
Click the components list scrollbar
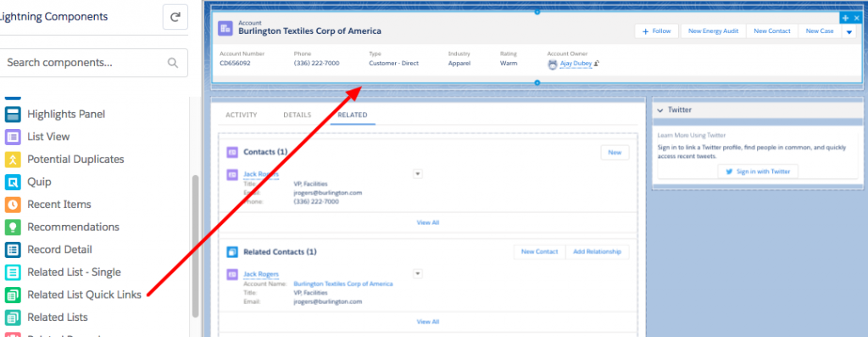195,247
